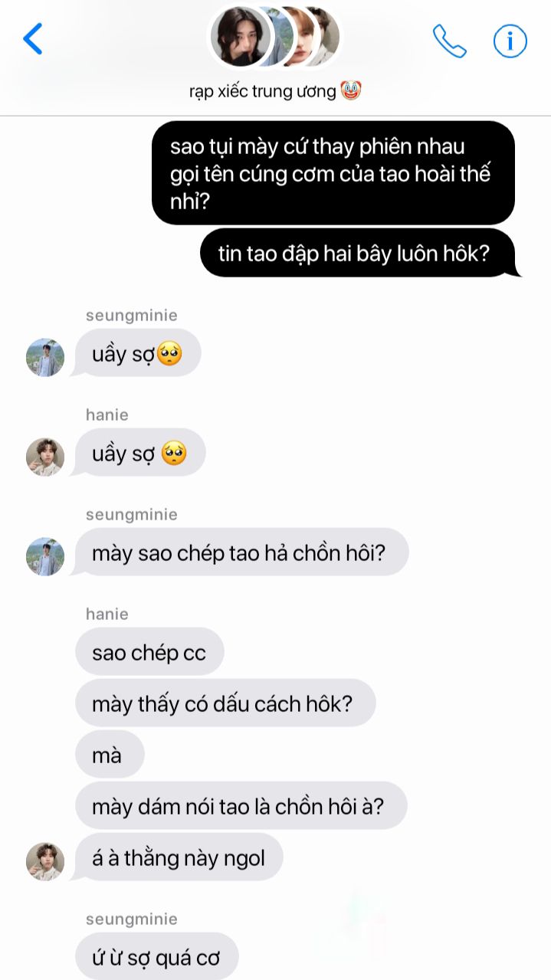Open the group avatar cluster at the top
This screenshot has height=980, width=551.
(274, 36)
